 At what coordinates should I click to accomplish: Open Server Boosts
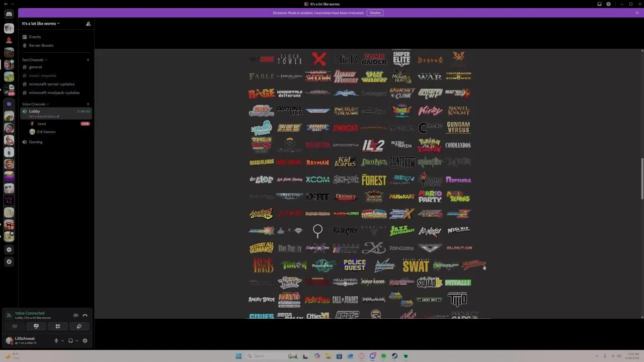click(56, 45)
